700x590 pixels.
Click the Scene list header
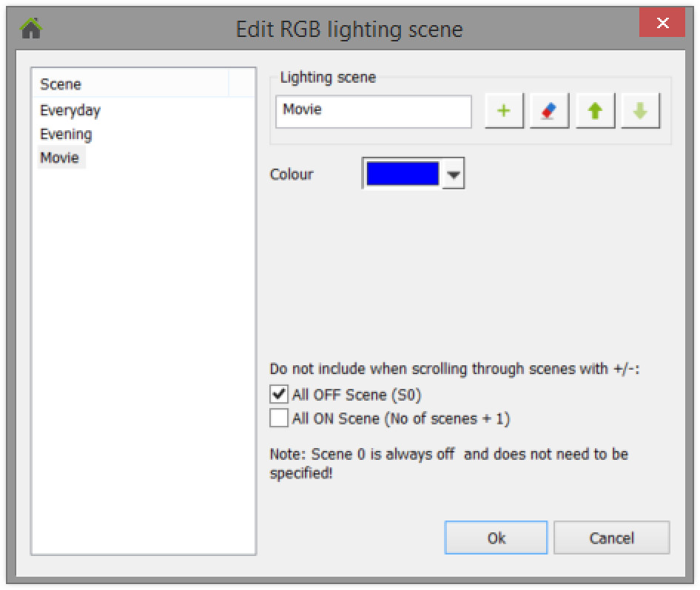tap(61, 84)
